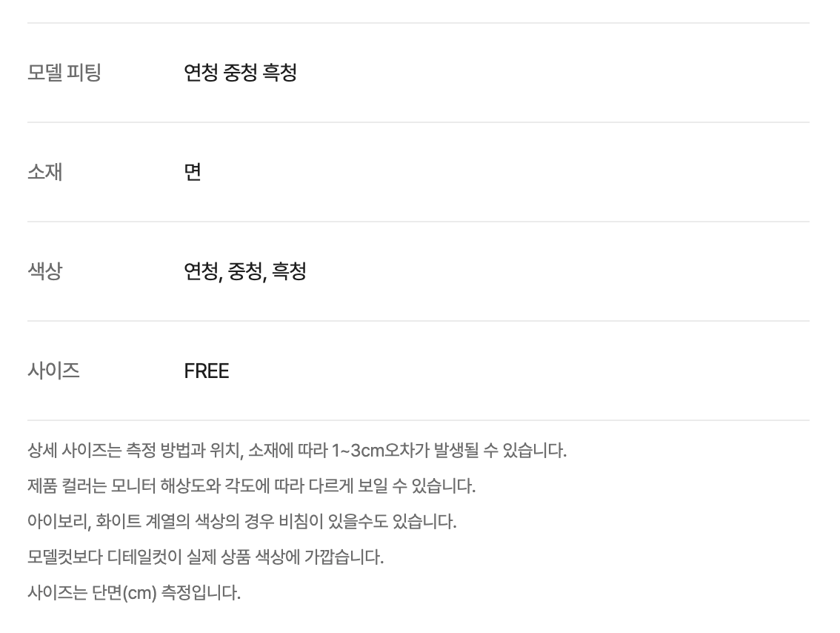Click the FREE size value

[206, 371]
